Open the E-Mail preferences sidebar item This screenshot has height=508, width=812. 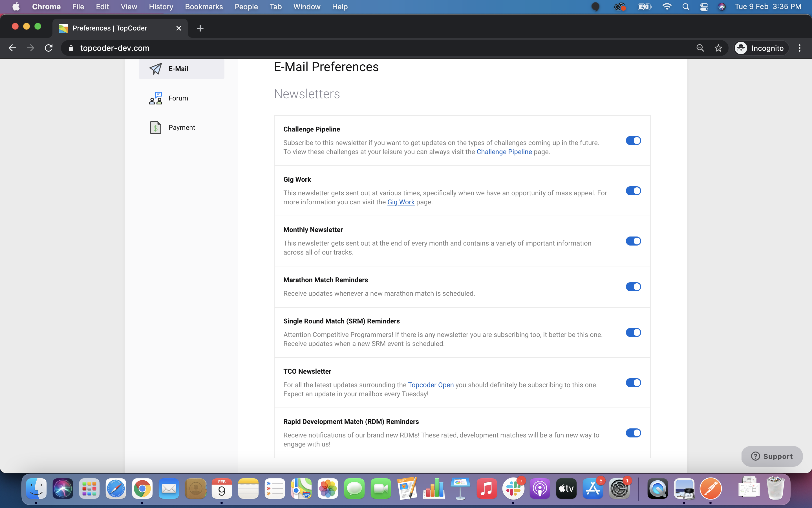point(181,69)
